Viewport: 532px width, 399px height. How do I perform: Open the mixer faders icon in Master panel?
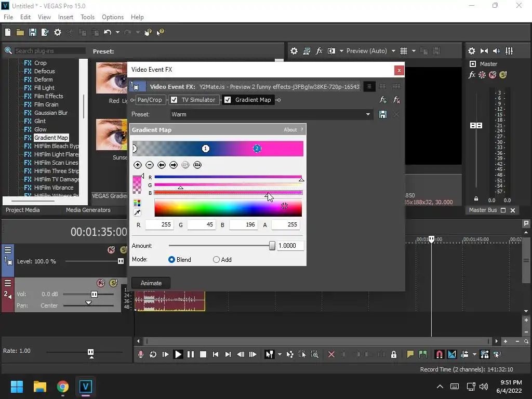(509, 51)
